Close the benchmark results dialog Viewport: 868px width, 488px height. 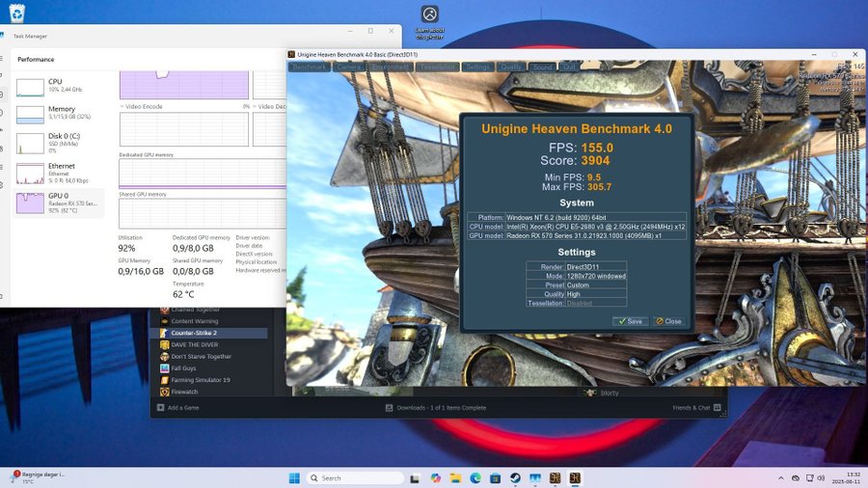[668, 321]
